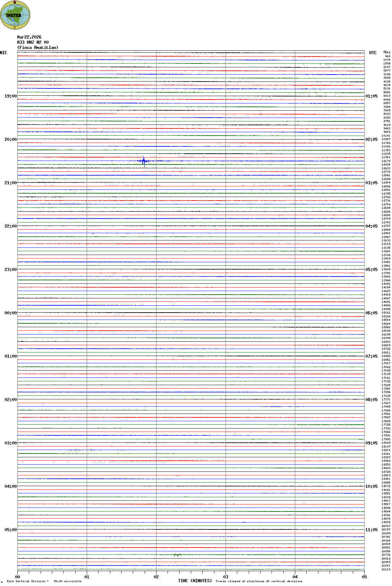
Task: Select the 21:00 local time label
Action: point(10,183)
